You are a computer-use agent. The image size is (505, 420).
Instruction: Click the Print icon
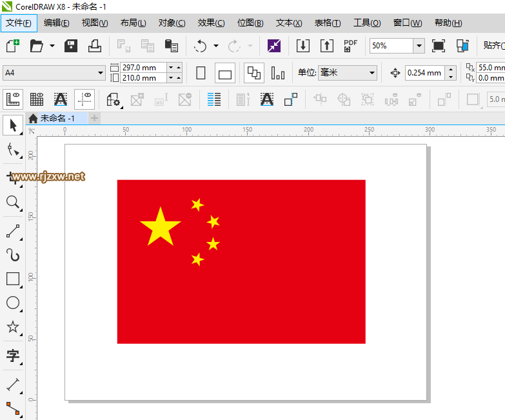point(95,46)
